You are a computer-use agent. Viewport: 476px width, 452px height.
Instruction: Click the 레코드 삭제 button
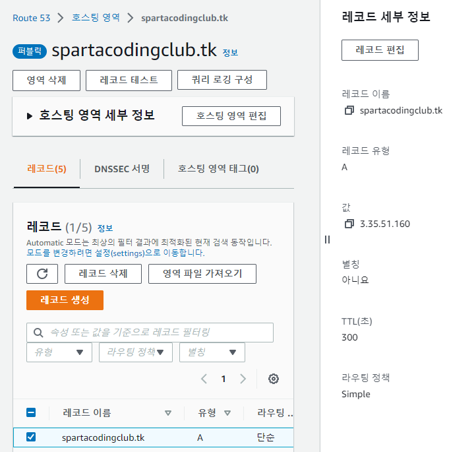[103, 274]
